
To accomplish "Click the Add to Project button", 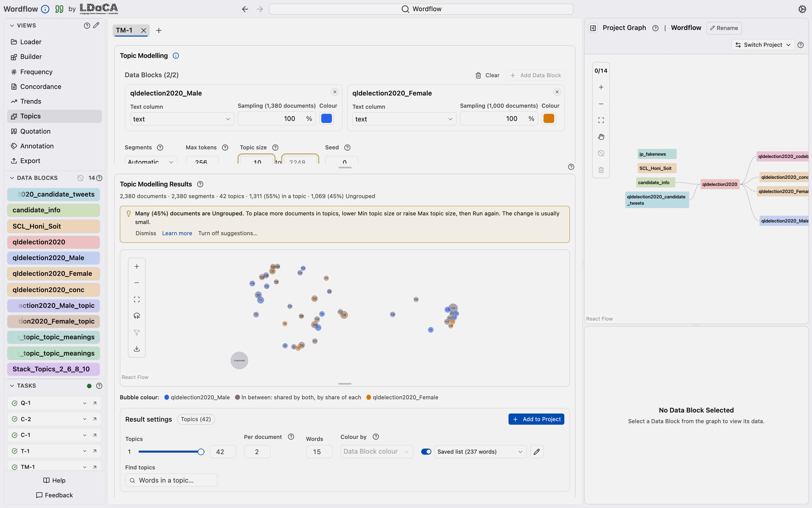I will [x=536, y=419].
